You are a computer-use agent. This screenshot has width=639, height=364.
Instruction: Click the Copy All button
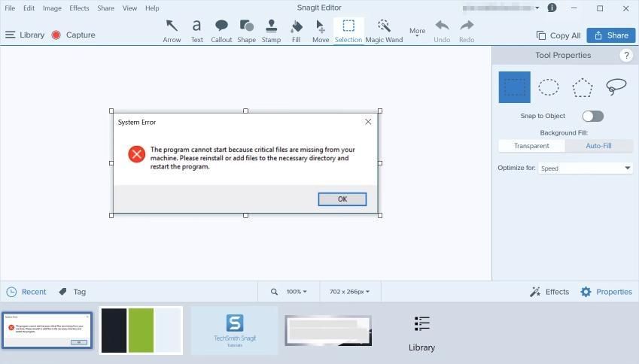558,35
